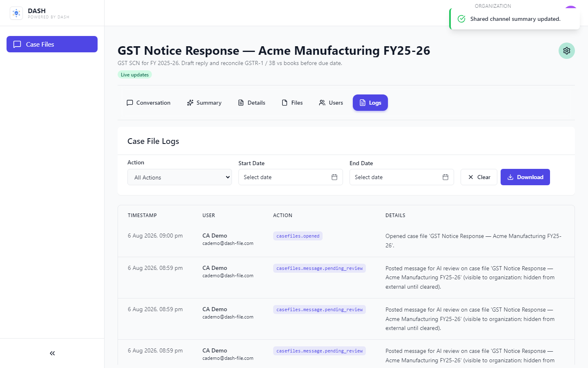Click the DASH logo icon
The image size is (588, 368).
pos(16,13)
